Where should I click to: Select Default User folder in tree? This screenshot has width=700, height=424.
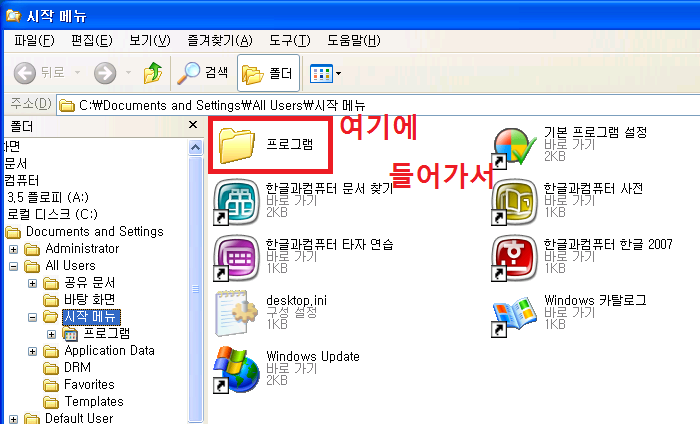pyautogui.click(x=79, y=418)
